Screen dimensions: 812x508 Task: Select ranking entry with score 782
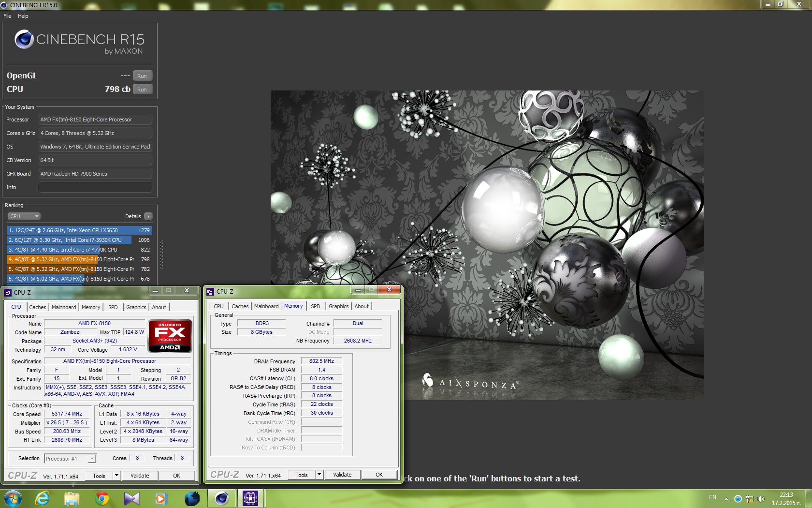tap(79, 269)
